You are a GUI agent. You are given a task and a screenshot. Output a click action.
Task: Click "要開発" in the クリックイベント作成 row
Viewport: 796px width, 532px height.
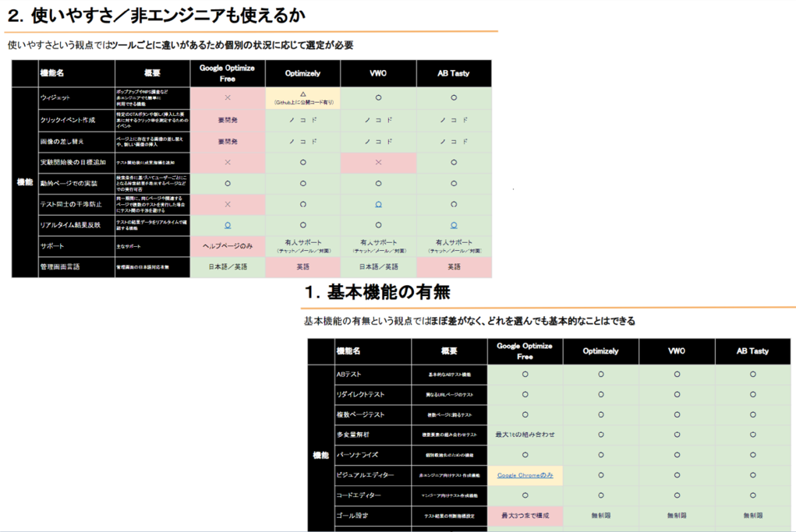pos(228,120)
